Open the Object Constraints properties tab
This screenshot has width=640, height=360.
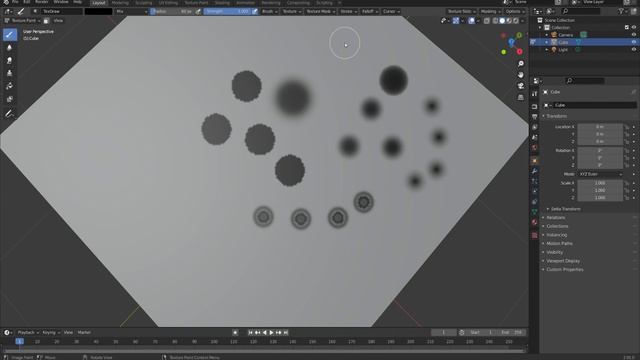[535, 202]
